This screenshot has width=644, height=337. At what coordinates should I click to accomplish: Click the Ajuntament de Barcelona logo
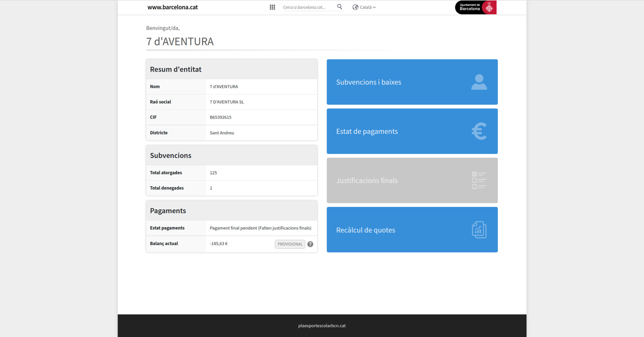[476, 7]
